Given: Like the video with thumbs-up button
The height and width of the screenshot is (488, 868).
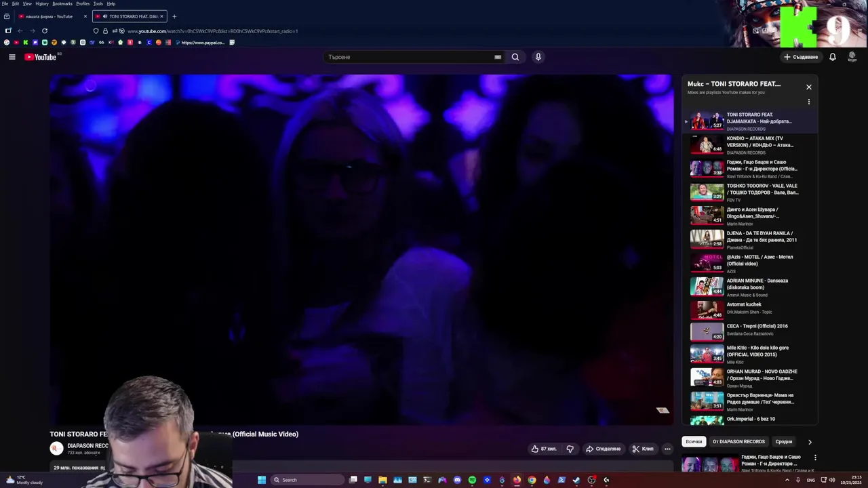Looking at the screenshot, I should point(544,449).
